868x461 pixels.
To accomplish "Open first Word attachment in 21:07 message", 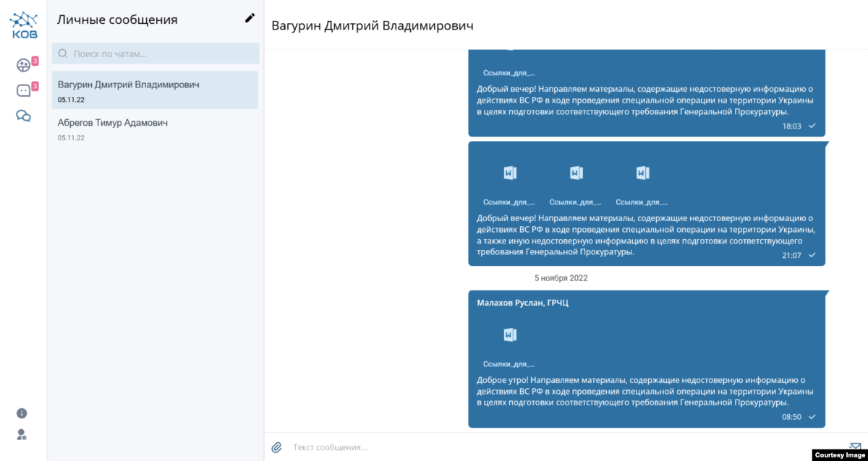I will (510, 173).
